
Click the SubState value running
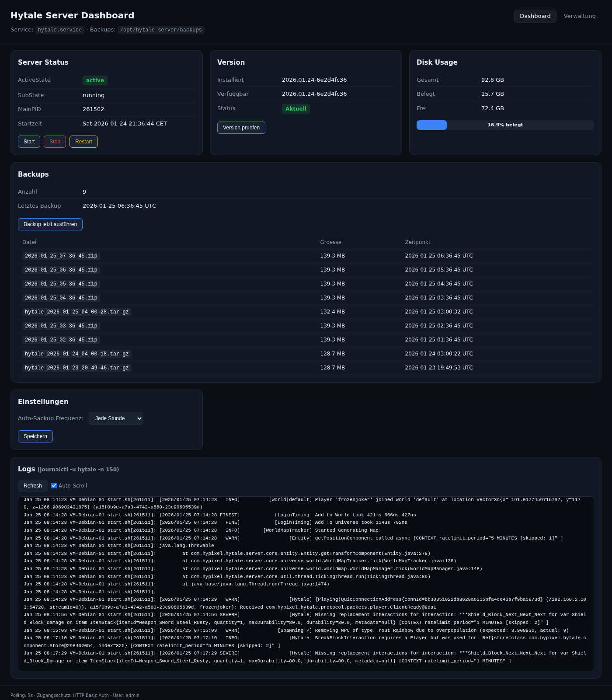pos(94,95)
